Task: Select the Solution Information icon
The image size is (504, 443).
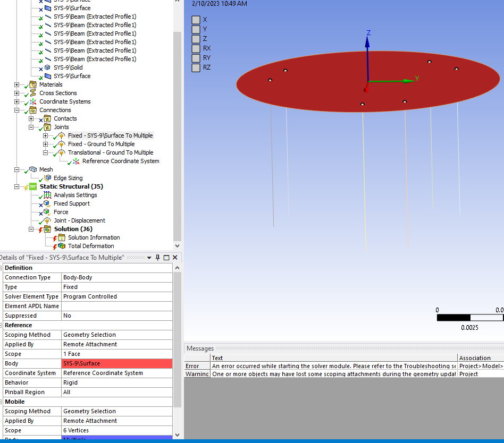Action: point(62,237)
